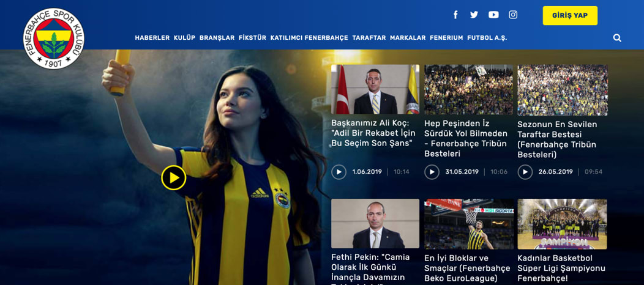Open the MARKALAR menu
Screen dimensions: 644x285
pyautogui.click(x=408, y=38)
